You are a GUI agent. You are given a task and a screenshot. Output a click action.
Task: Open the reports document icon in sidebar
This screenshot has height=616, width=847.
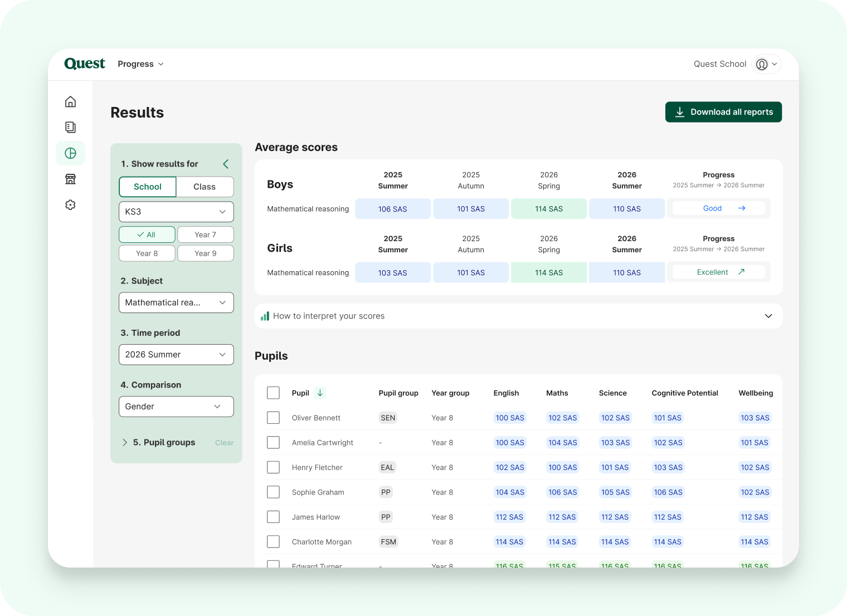70,128
